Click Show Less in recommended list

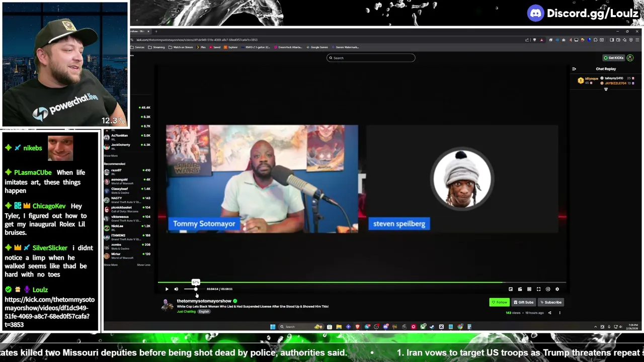[x=143, y=265]
